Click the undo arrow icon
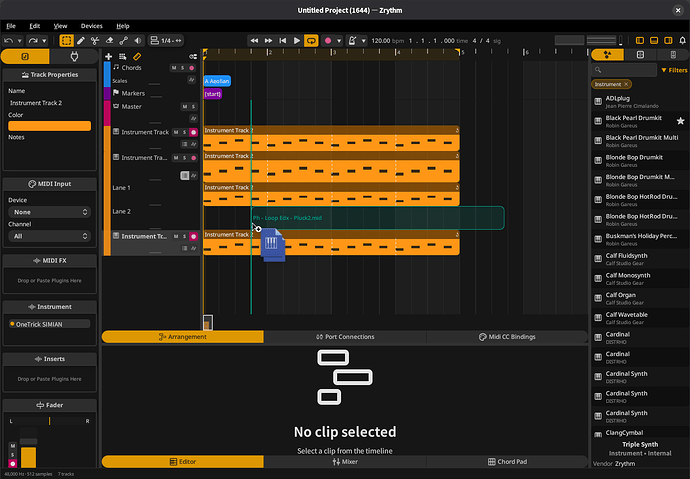690x479 pixels. click(8, 40)
